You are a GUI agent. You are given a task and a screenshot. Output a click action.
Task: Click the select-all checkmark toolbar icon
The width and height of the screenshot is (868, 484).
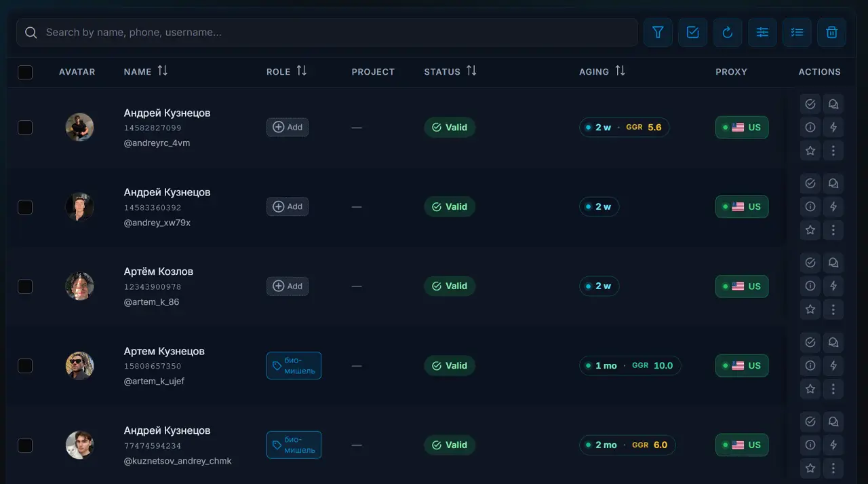click(x=692, y=33)
